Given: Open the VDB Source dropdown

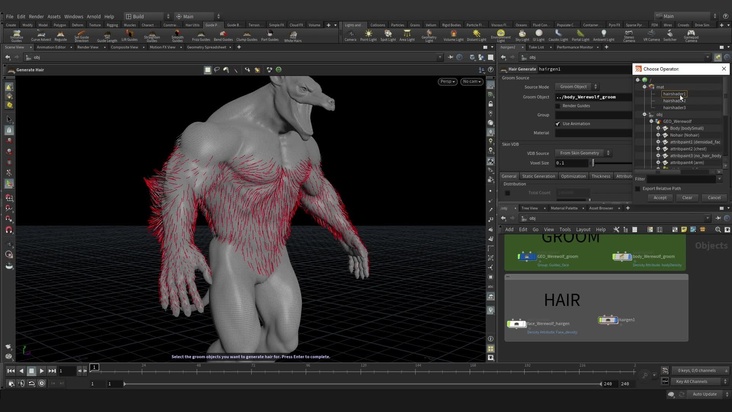Looking at the screenshot, I should tap(583, 153).
